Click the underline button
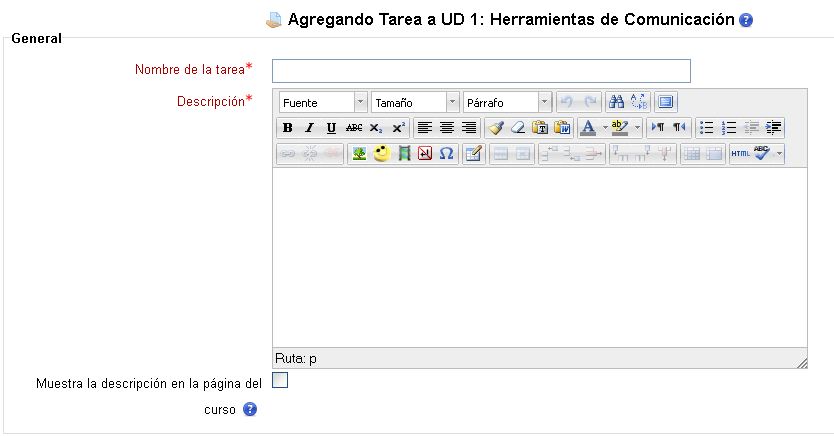 click(331, 128)
